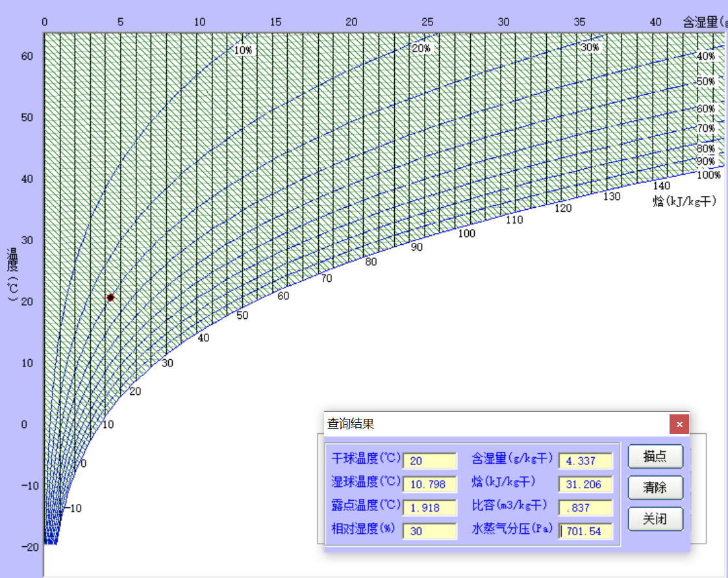Click the 清除 (clear) button

pos(655,488)
